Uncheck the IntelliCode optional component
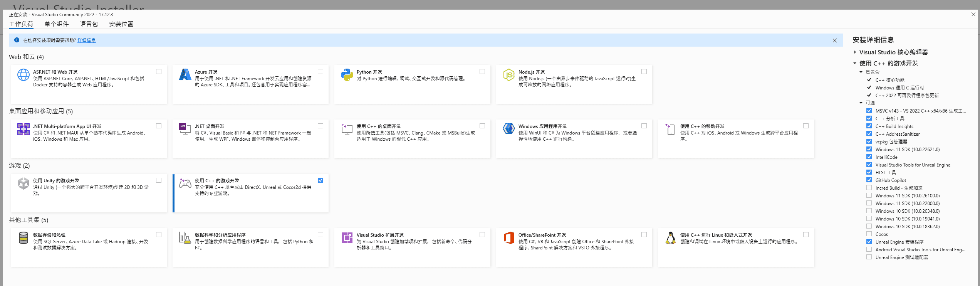 tap(869, 157)
